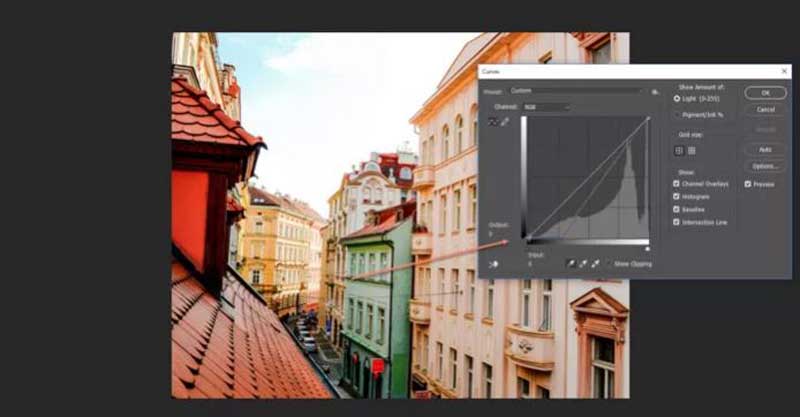The width and height of the screenshot is (800, 417).
Task: Select the pencil draw curve tool
Action: pyautogui.click(x=504, y=121)
